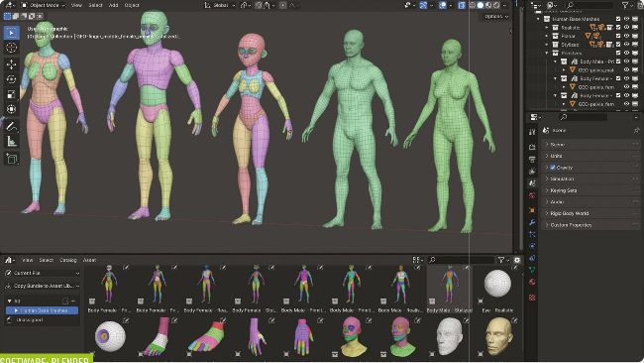Image resolution: width=644 pixels, height=363 pixels.
Task: Open the viewport Select menu
Action: click(95, 5)
